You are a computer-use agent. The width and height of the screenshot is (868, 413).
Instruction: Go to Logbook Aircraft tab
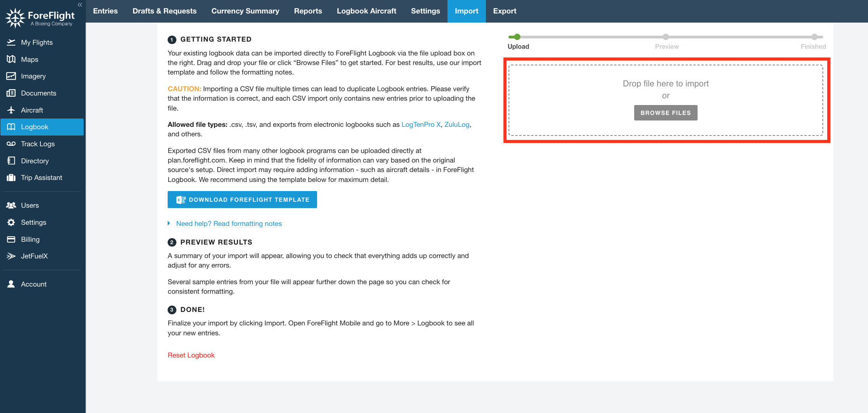tap(367, 11)
